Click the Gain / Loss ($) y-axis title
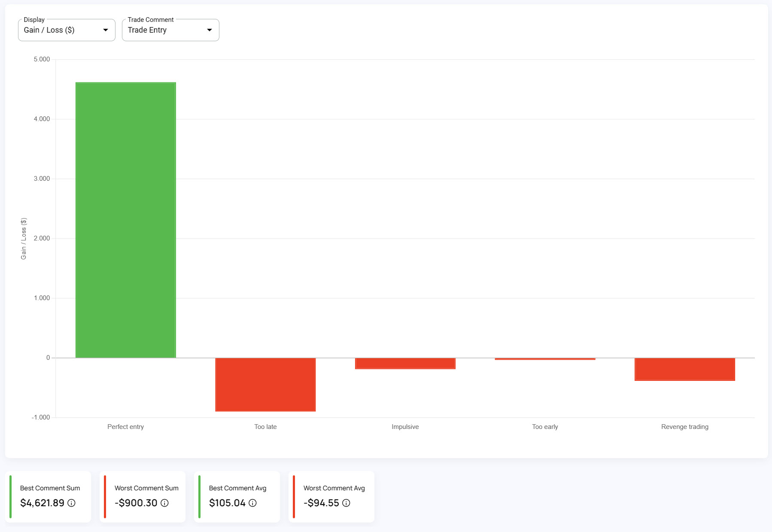Image resolution: width=772 pixels, height=532 pixels. (x=24, y=239)
